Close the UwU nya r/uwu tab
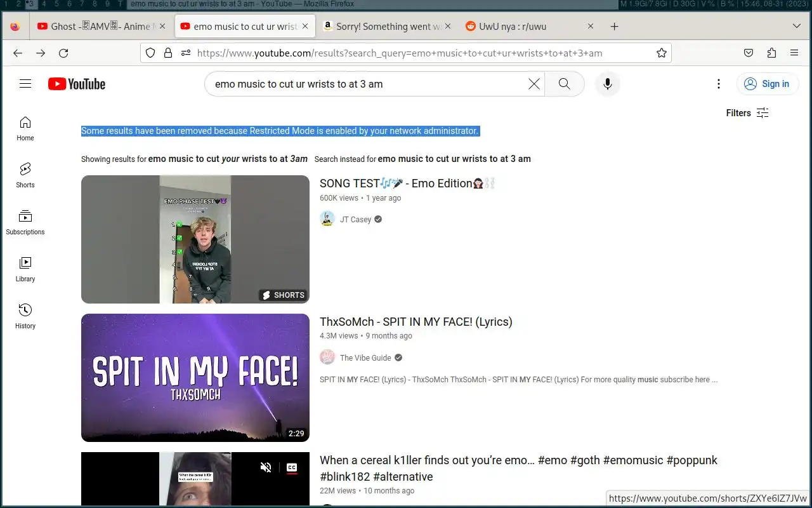 (591, 27)
